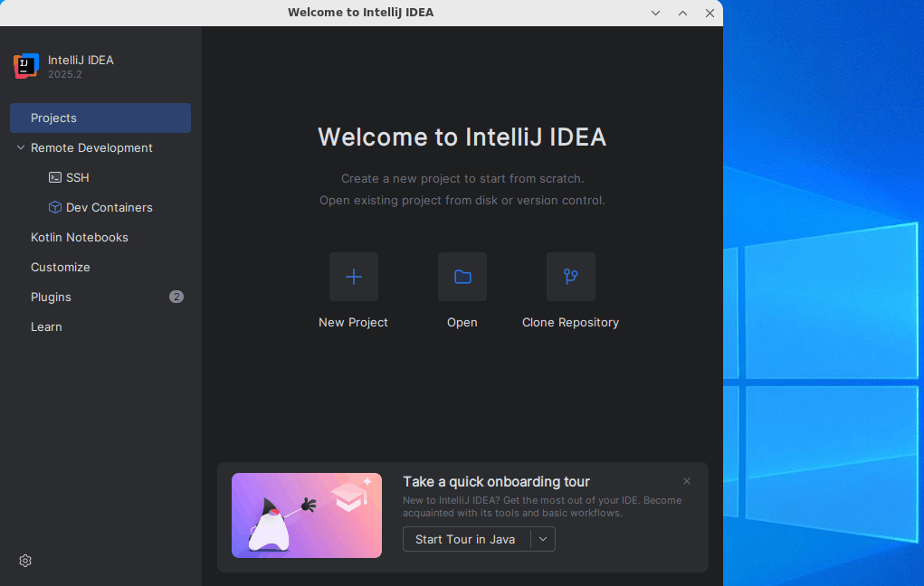
Task: Select the Remote Development label
Action: [x=91, y=147]
